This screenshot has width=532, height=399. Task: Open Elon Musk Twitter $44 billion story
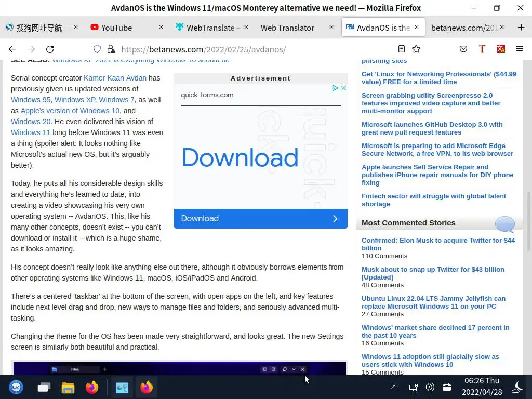438,244
